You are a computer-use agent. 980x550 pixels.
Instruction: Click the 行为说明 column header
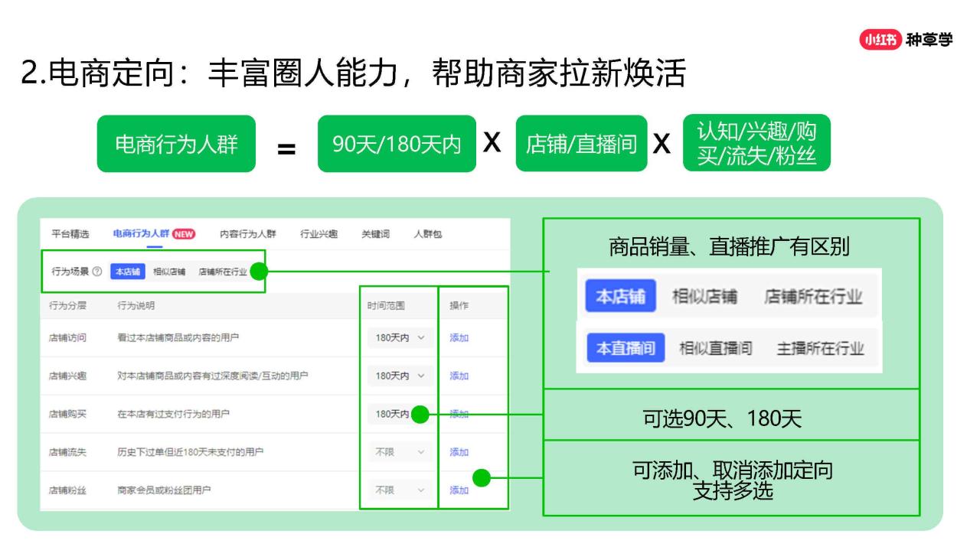click(136, 305)
